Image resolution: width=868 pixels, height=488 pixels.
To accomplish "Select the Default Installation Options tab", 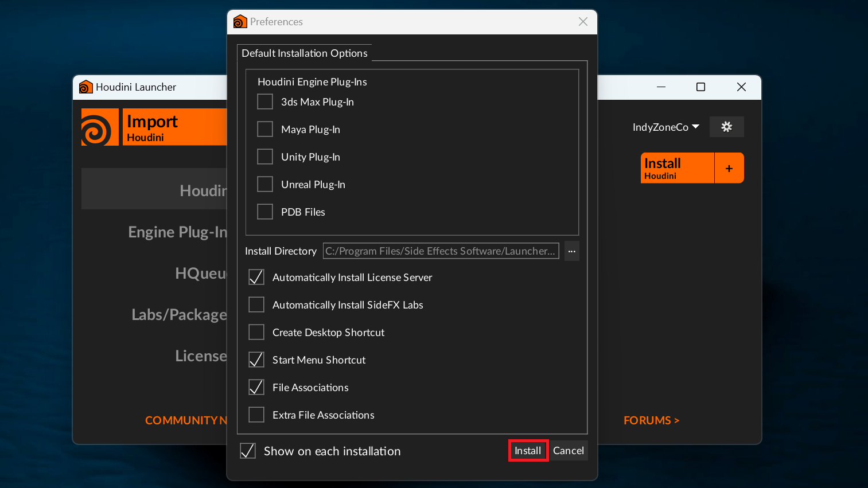I will coord(305,53).
